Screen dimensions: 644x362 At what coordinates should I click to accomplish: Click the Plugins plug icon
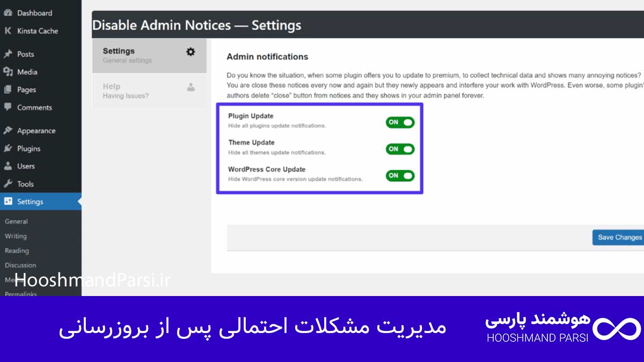[x=8, y=149]
